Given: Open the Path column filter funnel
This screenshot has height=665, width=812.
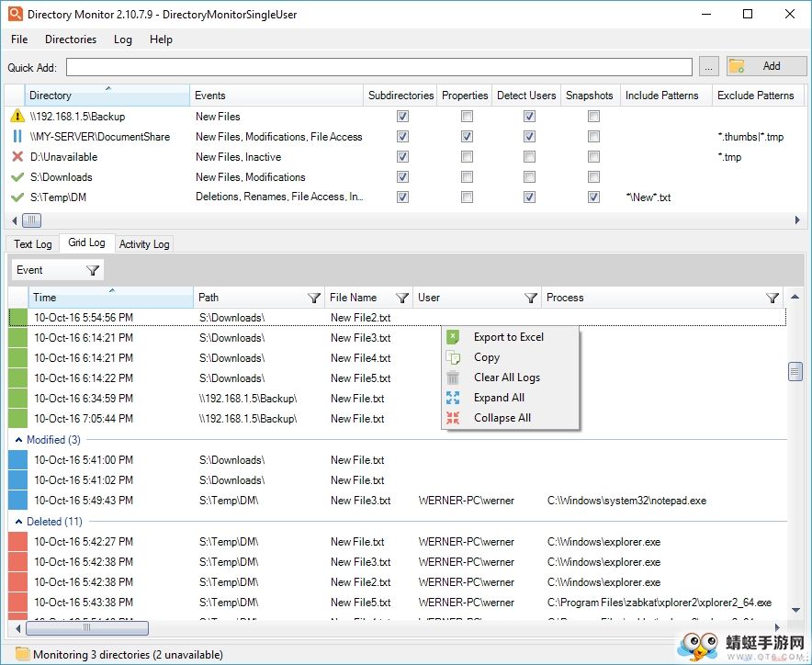Looking at the screenshot, I should point(314,298).
